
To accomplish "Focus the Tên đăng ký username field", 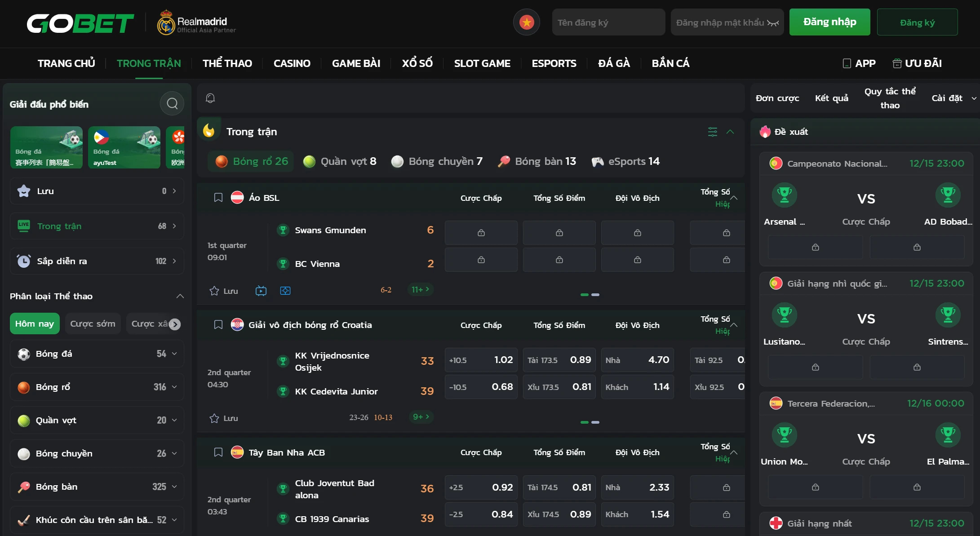I will (x=608, y=22).
